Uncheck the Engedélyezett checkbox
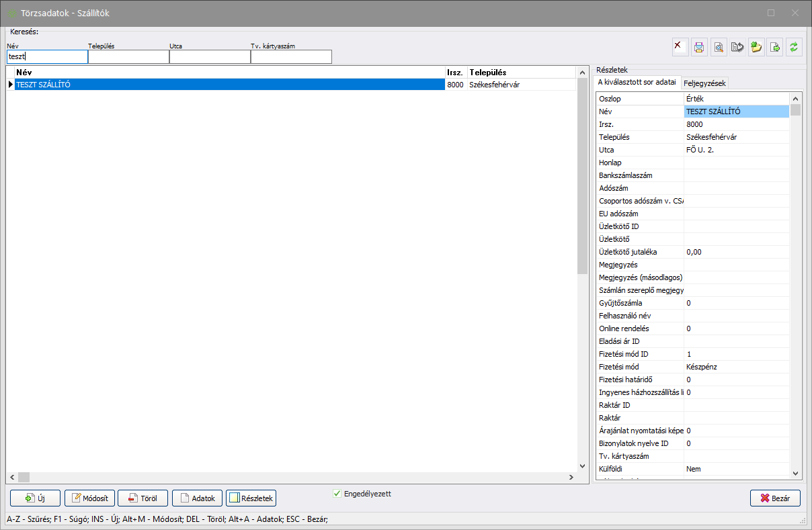Image resolution: width=812 pixels, height=530 pixels. [x=337, y=494]
